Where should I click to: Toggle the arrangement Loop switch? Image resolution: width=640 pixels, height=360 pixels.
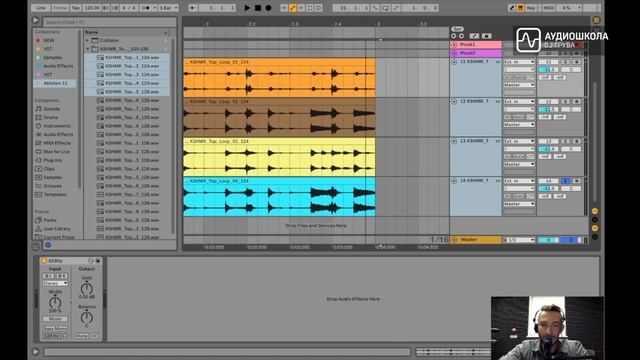point(386,8)
